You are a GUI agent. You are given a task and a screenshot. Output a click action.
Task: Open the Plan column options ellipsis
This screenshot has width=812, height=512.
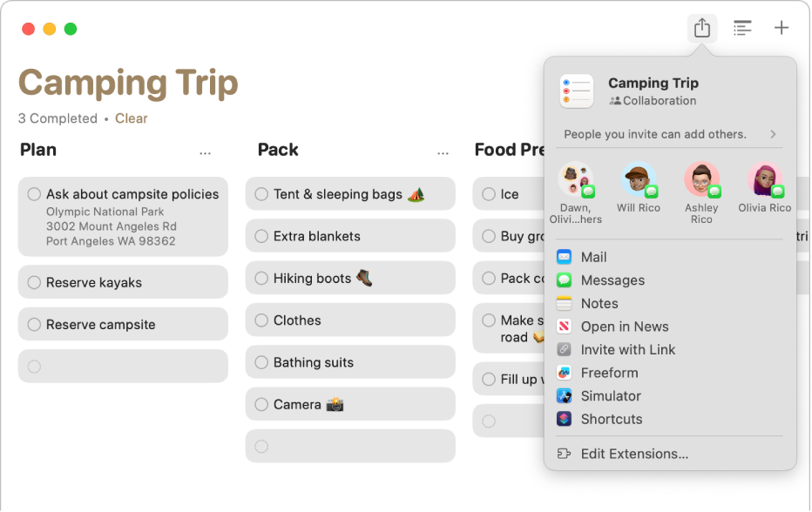pos(205,152)
